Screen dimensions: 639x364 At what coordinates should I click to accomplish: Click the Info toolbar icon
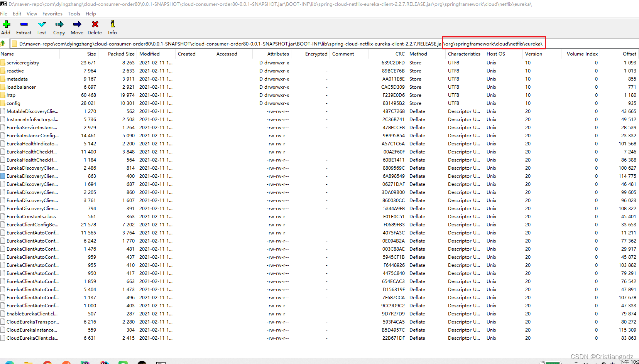112,24
